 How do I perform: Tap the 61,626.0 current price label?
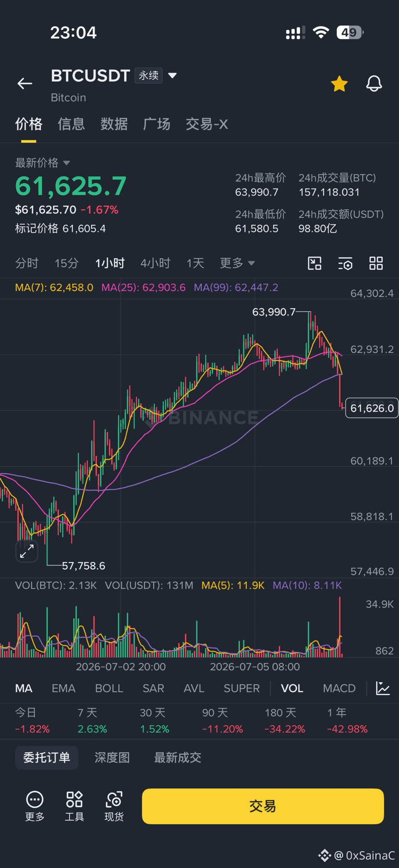tap(372, 408)
